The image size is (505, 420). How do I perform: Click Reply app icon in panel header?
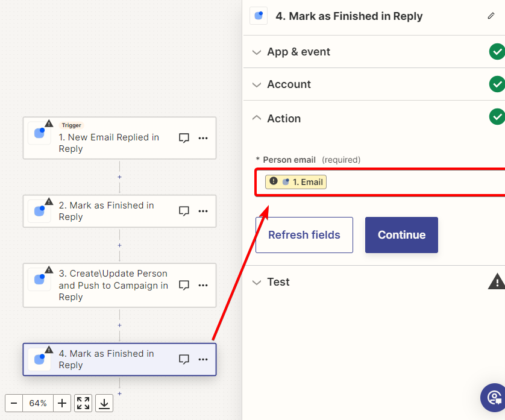[259, 16]
